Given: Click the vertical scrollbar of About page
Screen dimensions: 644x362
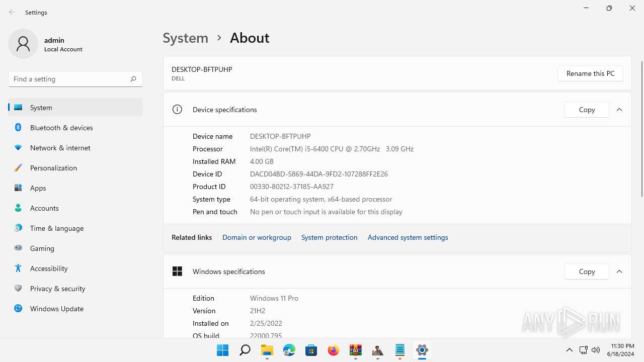Looking at the screenshot, I should point(641,129).
